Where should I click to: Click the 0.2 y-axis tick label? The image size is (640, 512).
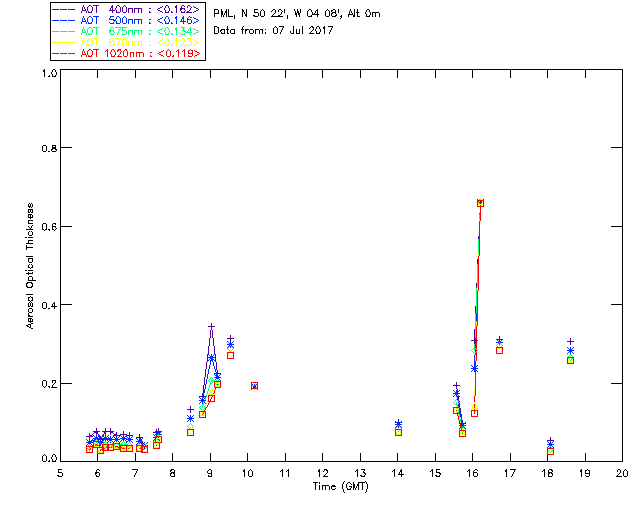[x=49, y=383]
